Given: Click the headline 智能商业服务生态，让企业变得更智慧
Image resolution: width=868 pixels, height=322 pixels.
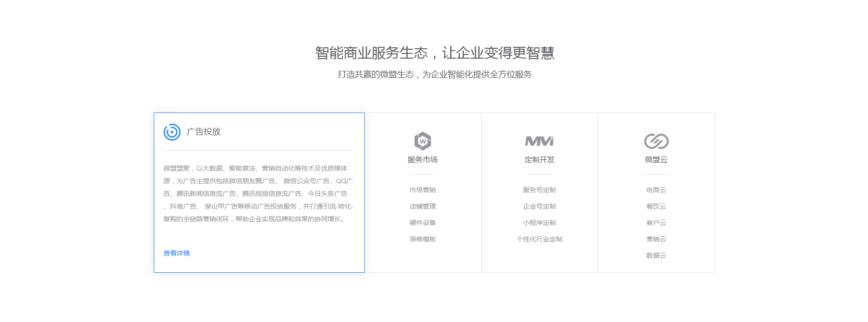Looking at the screenshot, I should click(x=434, y=53).
